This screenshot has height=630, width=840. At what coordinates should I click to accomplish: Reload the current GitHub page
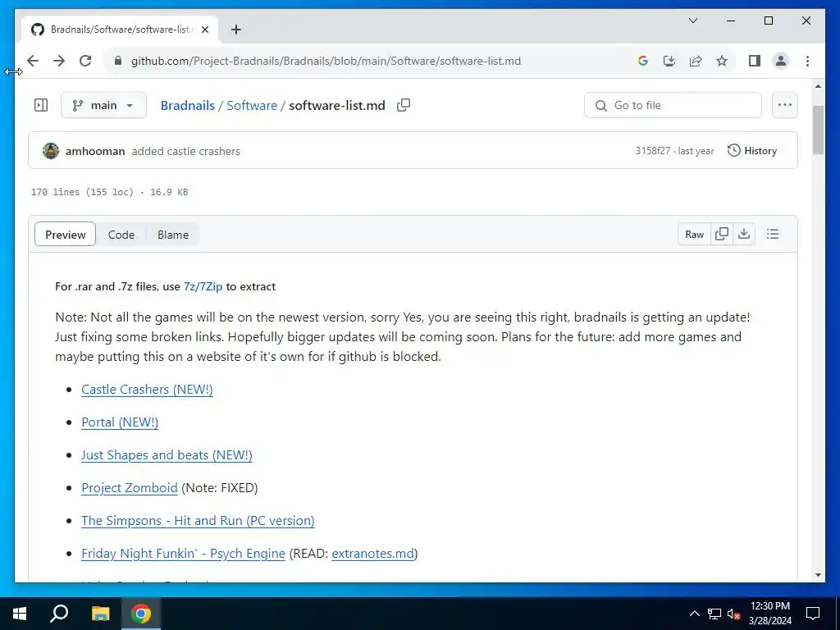pyautogui.click(x=85, y=61)
